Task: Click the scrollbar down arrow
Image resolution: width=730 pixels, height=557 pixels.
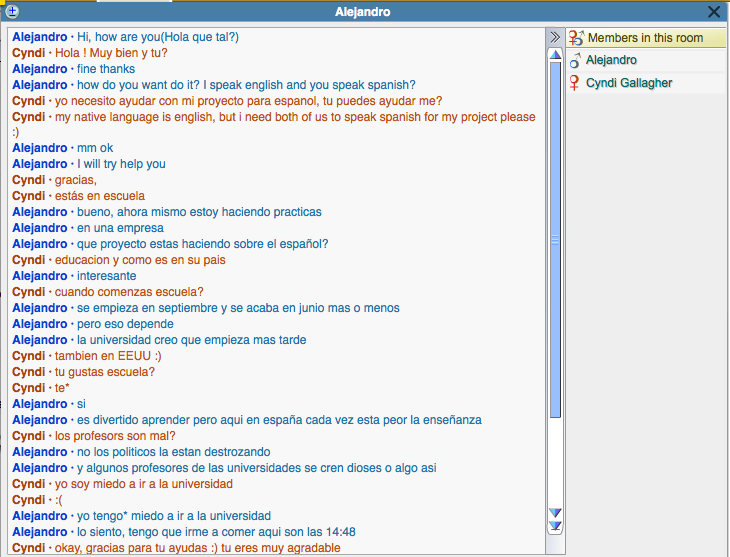Action: [555, 513]
